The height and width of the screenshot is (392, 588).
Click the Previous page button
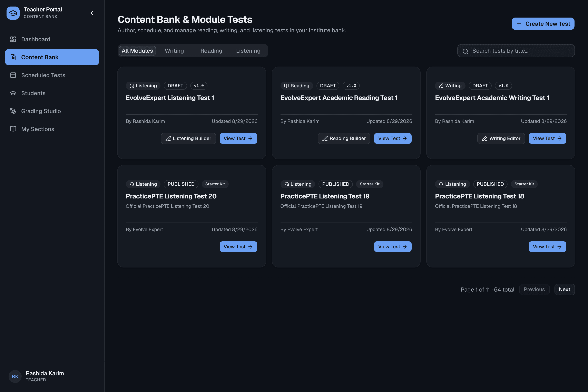pos(534,290)
